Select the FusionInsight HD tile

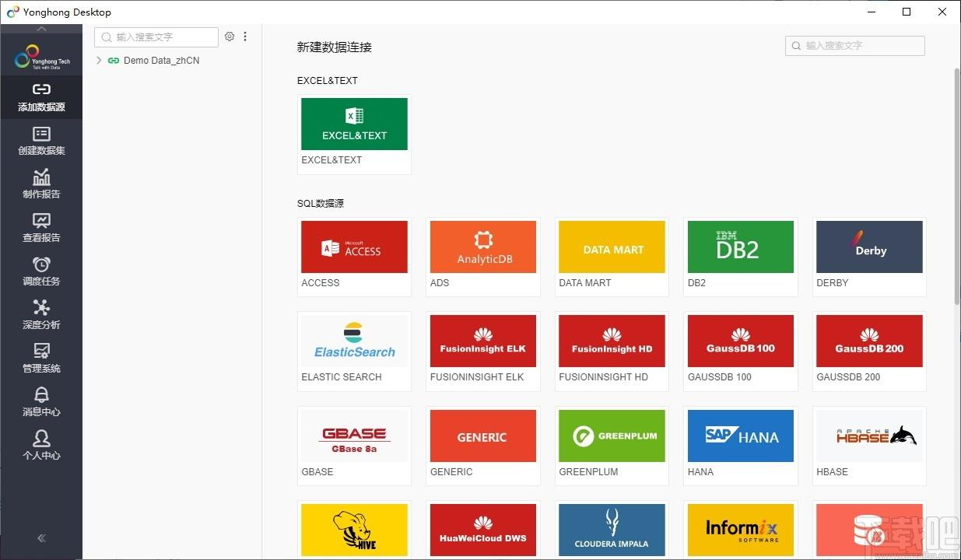[612, 351]
